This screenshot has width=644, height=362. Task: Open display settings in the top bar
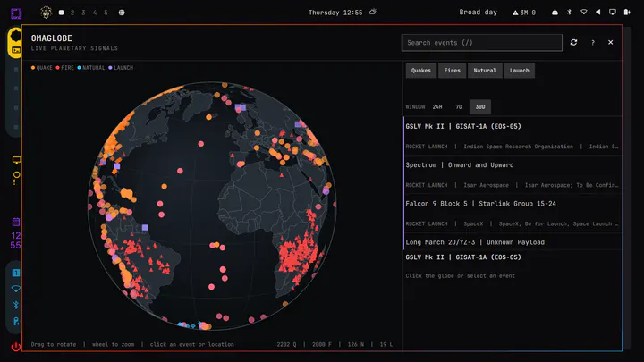point(613,13)
